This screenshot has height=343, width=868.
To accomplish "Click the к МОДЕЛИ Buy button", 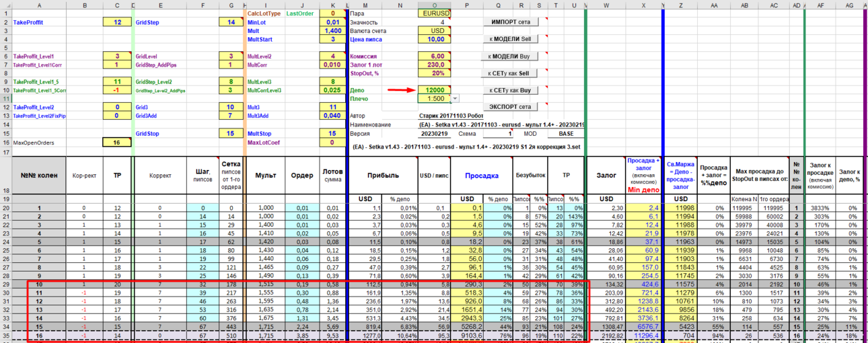I will [510, 56].
